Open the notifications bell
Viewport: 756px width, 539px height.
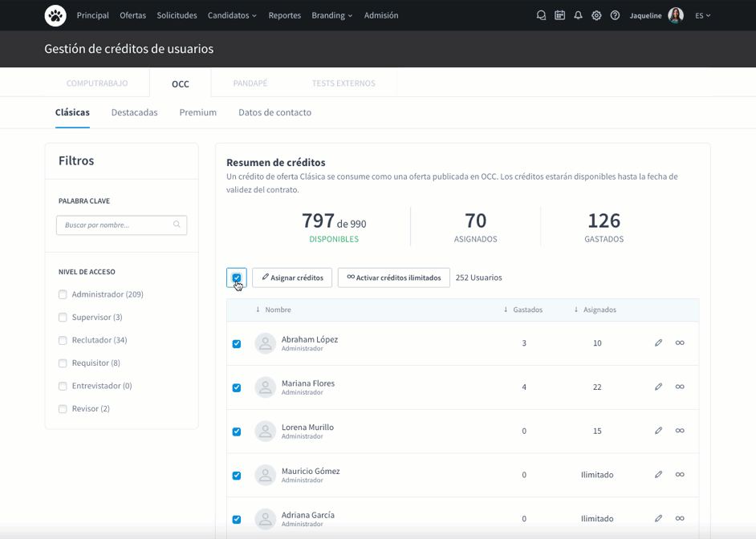pos(578,15)
